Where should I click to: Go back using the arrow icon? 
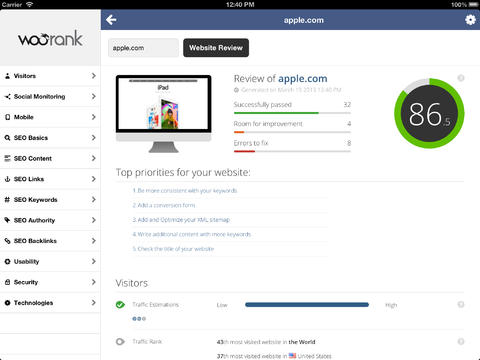pos(111,20)
